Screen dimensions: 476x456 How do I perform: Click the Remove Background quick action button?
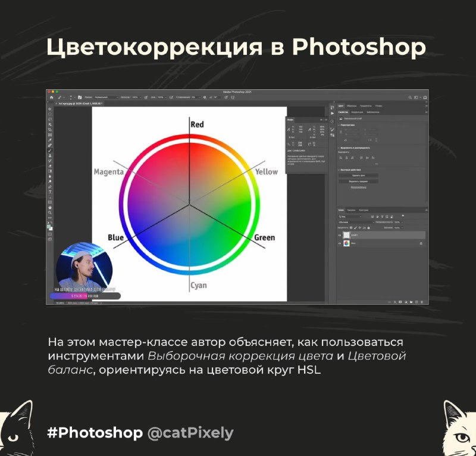click(x=359, y=176)
